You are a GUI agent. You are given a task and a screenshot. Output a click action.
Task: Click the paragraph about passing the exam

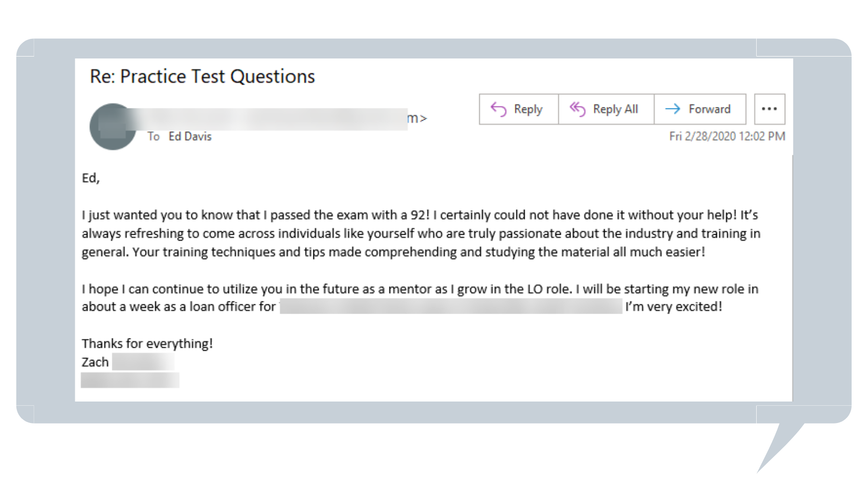(x=421, y=233)
